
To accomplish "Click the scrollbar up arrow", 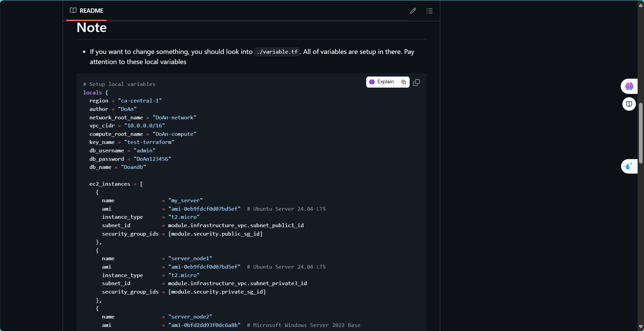I will click(641, 5).
